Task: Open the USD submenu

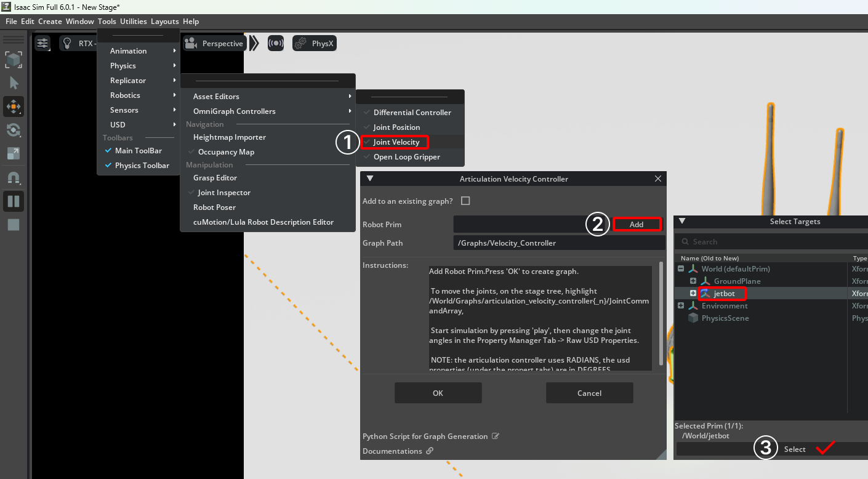Action: click(x=139, y=125)
